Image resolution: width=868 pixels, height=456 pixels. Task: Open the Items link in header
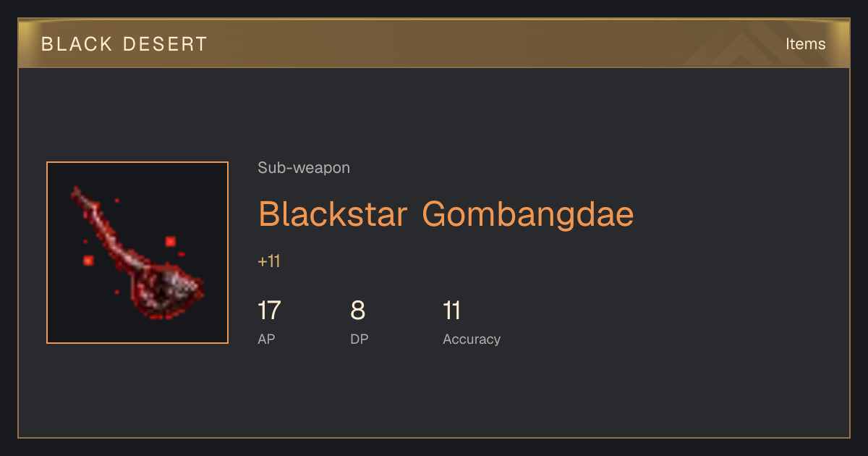click(x=805, y=43)
